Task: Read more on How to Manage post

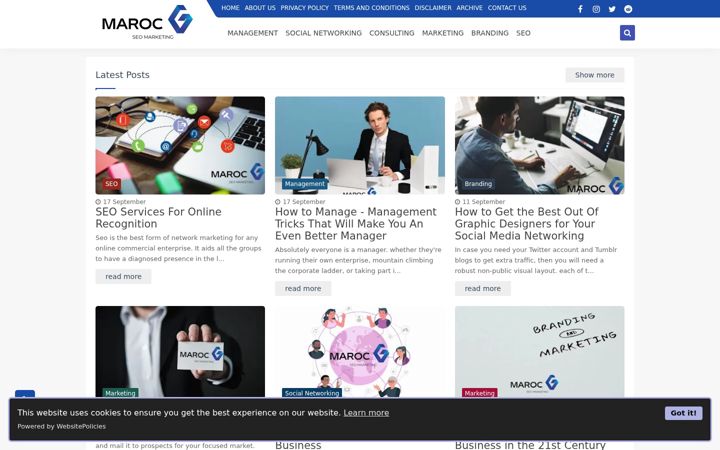Action: click(x=303, y=288)
